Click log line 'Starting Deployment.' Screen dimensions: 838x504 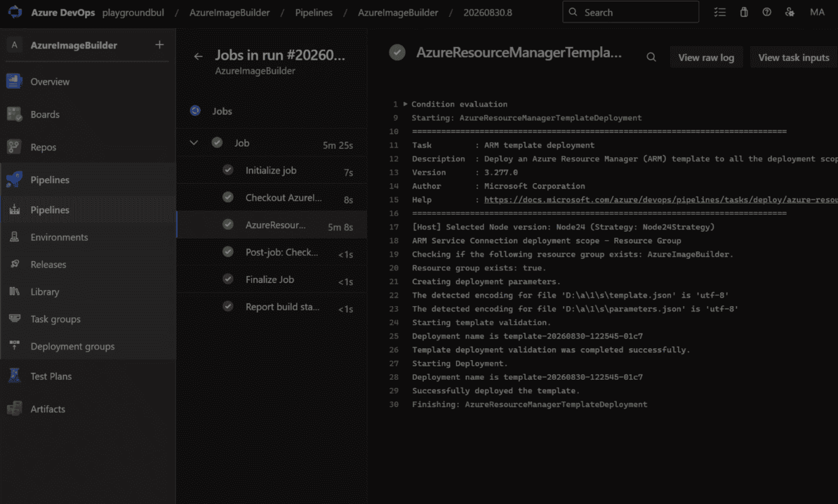tap(460, 364)
